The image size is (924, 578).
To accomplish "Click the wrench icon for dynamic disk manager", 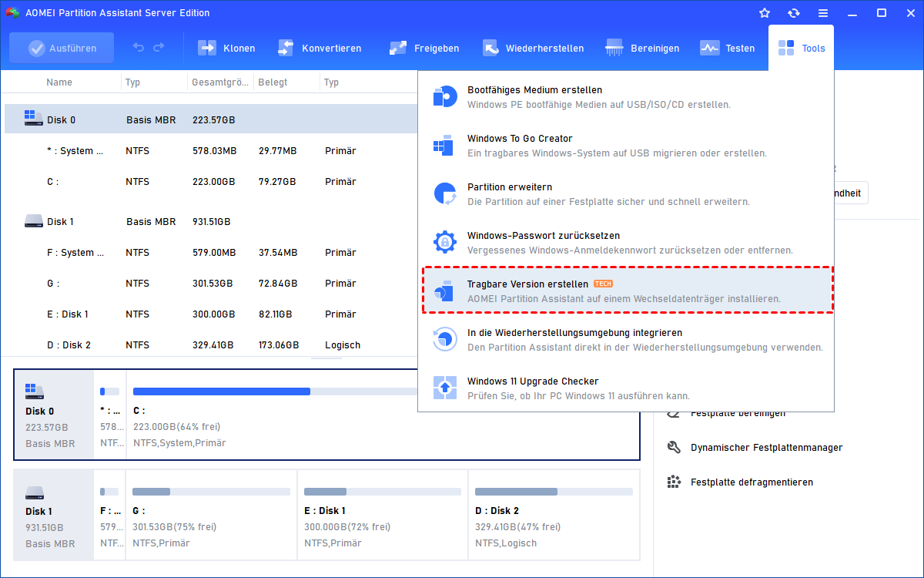I will (x=674, y=447).
